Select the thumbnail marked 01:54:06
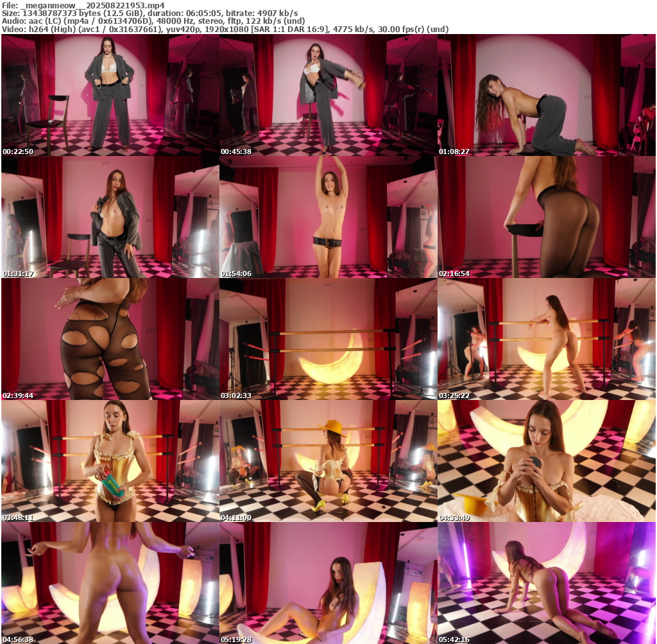 pos(328,217)
